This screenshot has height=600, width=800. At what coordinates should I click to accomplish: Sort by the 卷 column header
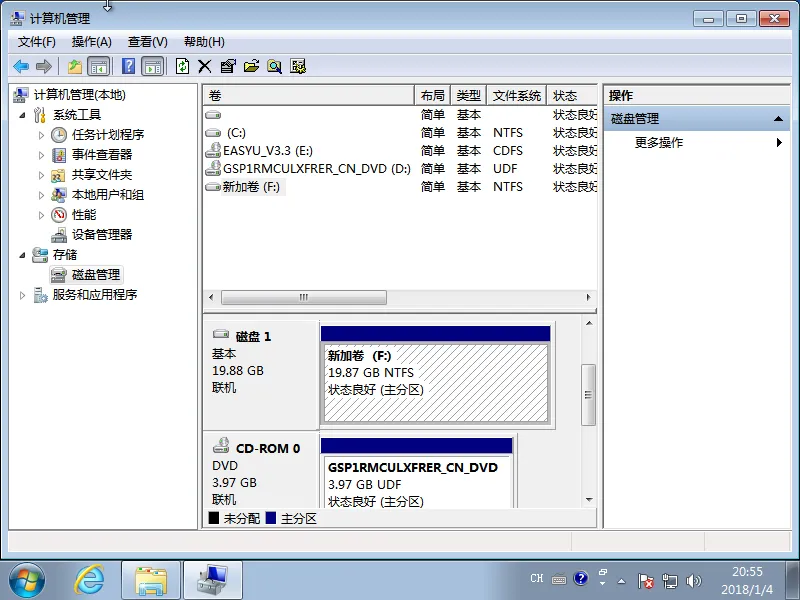pos(309,95)
